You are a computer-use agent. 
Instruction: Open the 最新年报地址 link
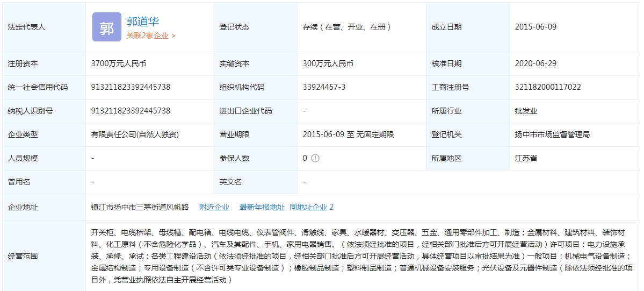[x=262, y=207]
